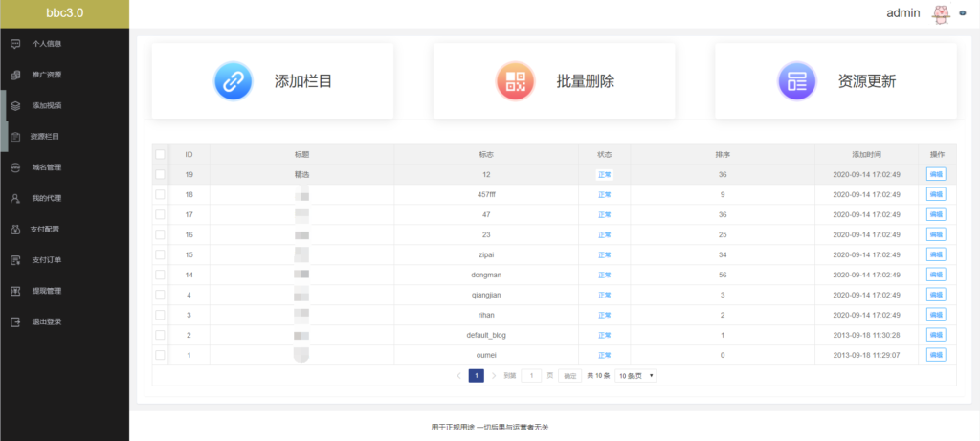The height and width of the screenshot is (441, 980).
Task: Click the 退出登录 logout icon in sidebar
Action: pos(15,322)
